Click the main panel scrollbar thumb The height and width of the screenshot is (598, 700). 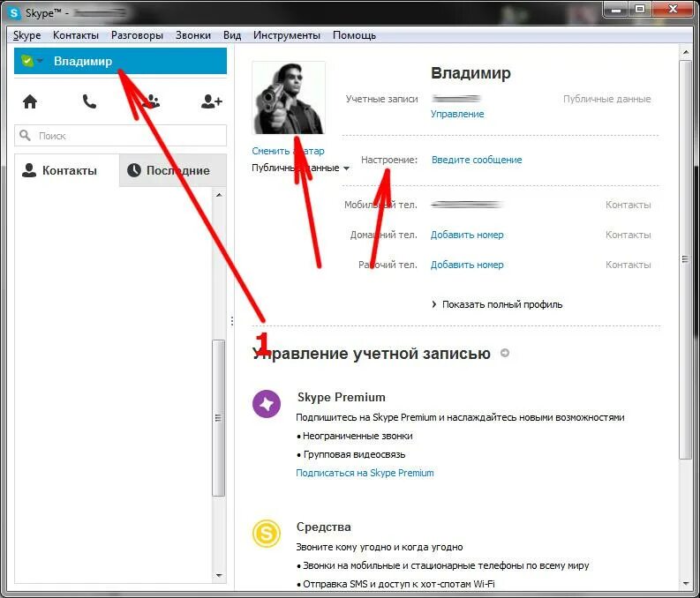pyautogui.click(x=685, y=259)
